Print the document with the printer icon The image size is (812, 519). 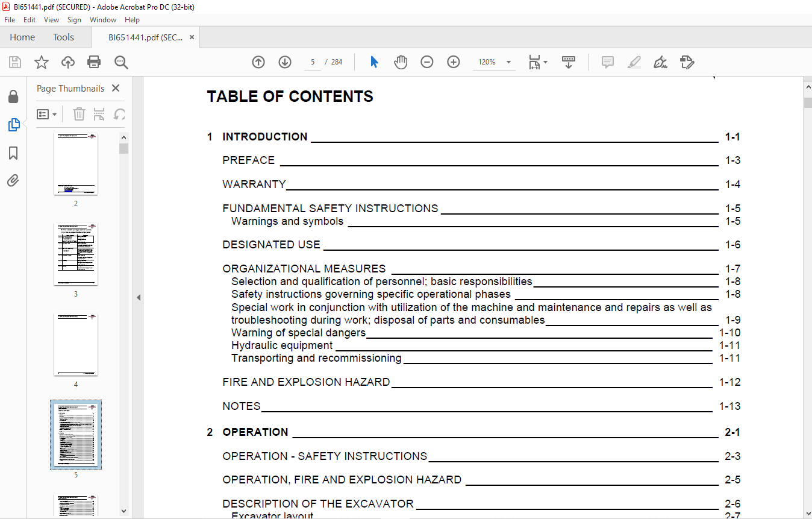tap(94, 62)
